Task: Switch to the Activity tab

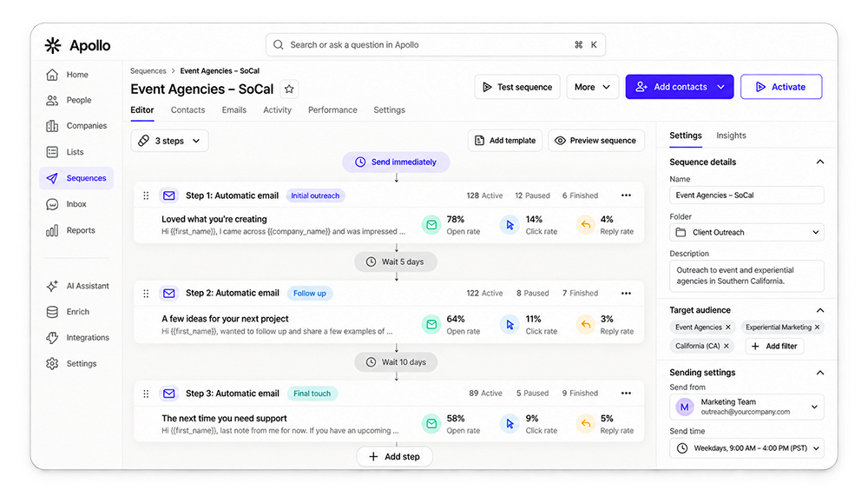Action: tap(278, 109)
